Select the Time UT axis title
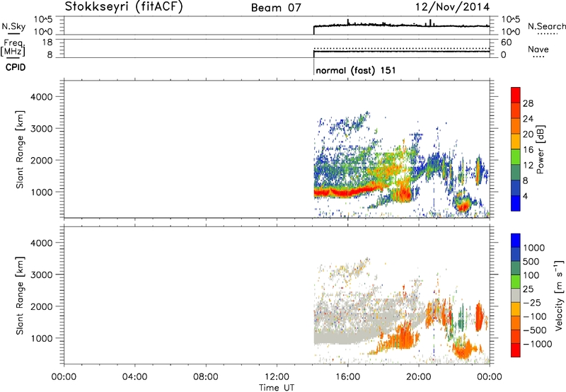The width and height of the screenshot is (566, 392). (x=277, y=388)
